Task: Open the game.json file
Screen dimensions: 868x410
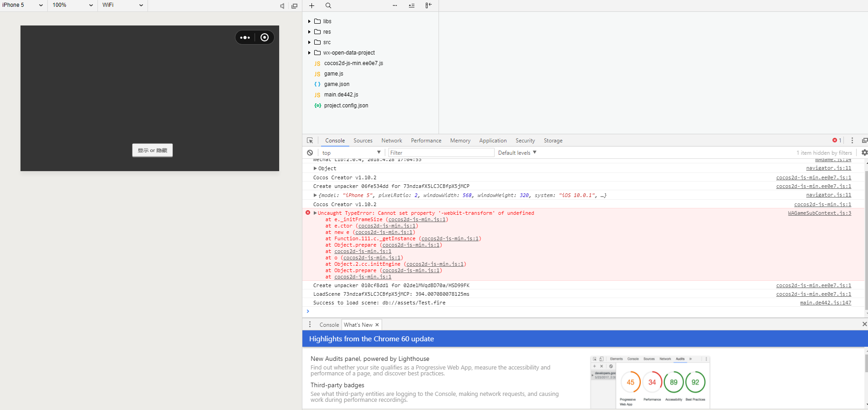Action: pyautogui.click(x=337, y=84)
